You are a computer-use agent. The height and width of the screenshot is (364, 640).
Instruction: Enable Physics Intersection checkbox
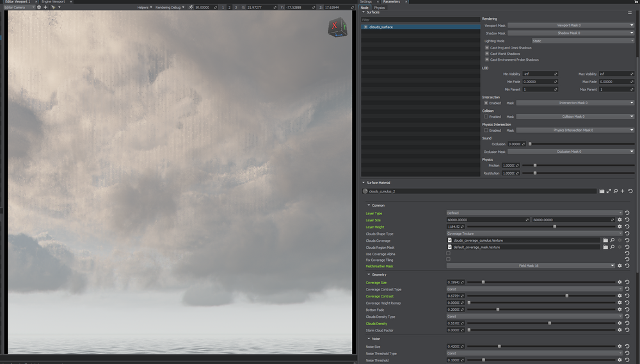point(486,130)
